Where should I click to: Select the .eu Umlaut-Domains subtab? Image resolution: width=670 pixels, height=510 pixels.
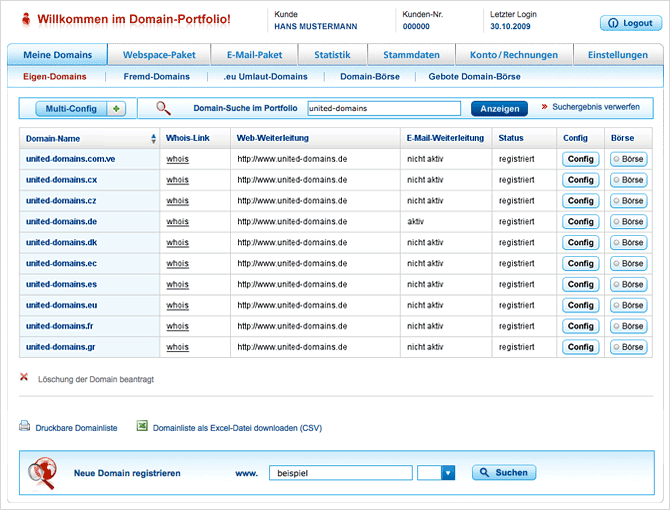(265, 76)
